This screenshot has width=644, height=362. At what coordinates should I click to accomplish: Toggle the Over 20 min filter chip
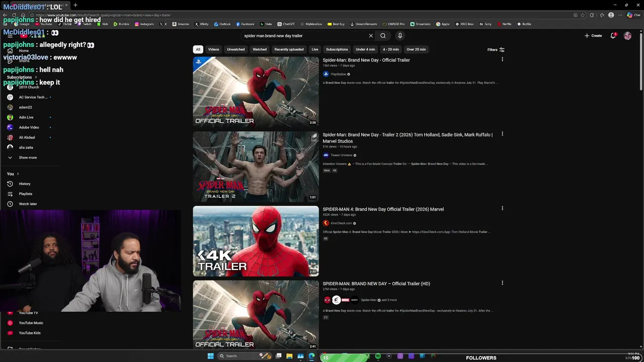[x=416, y=49]
